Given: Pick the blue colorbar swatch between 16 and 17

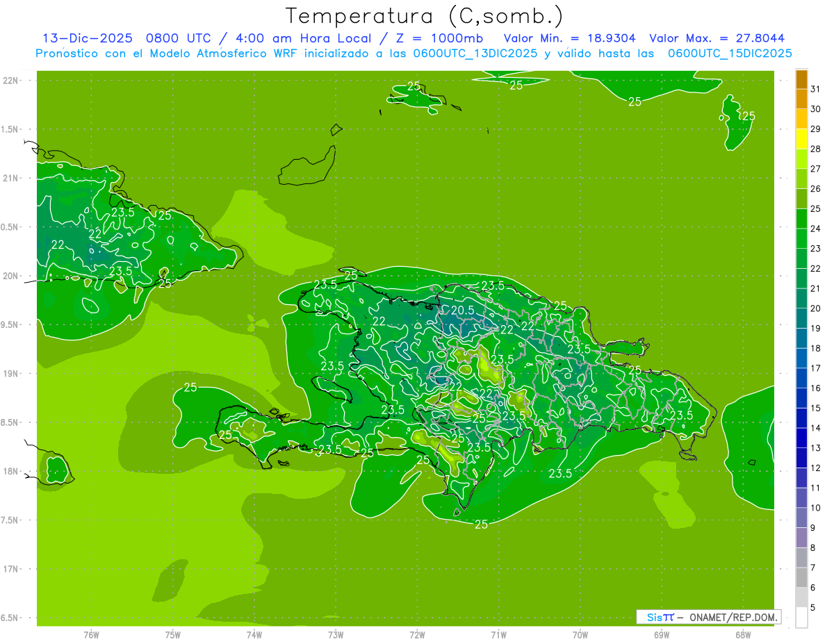Looking at the screenshot, I should point(801,378).
